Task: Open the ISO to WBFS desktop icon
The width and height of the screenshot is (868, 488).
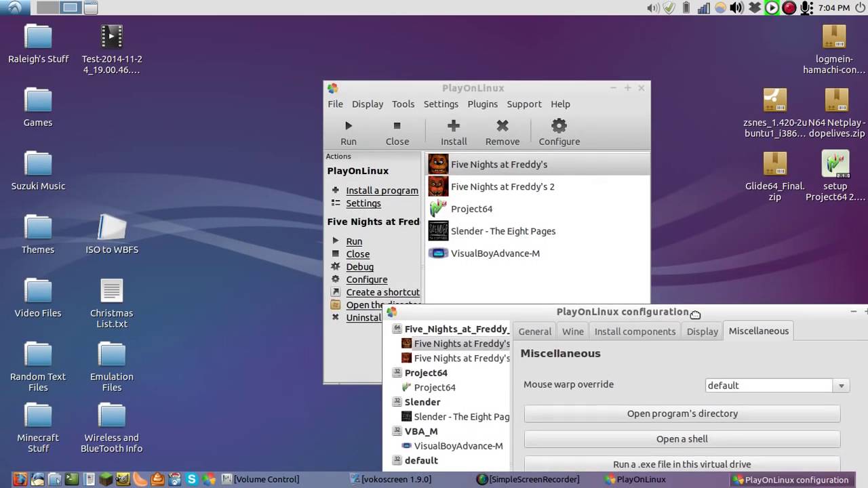Action: [112, 235]
